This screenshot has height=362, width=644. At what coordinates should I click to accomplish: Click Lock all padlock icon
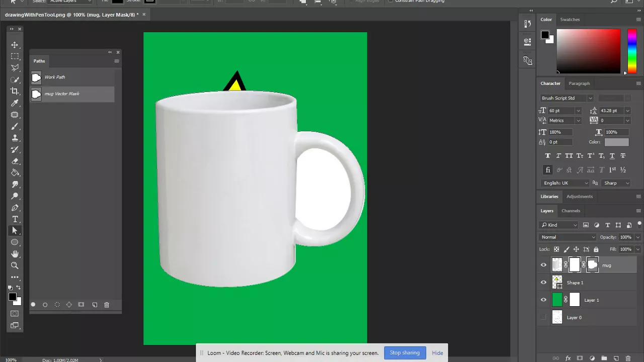pyautogui.click(x=596, y=249)
